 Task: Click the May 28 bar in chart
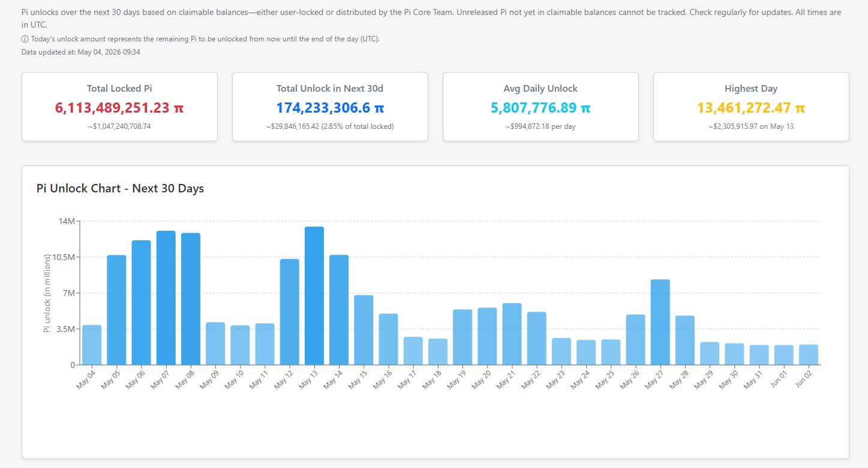point(685,340)
